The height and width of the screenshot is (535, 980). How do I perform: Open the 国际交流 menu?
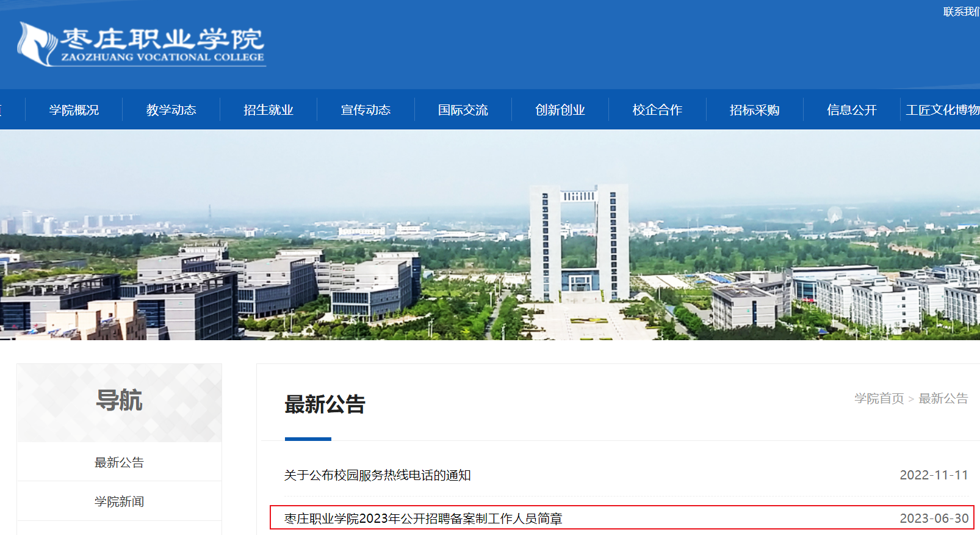pos(463,110)
